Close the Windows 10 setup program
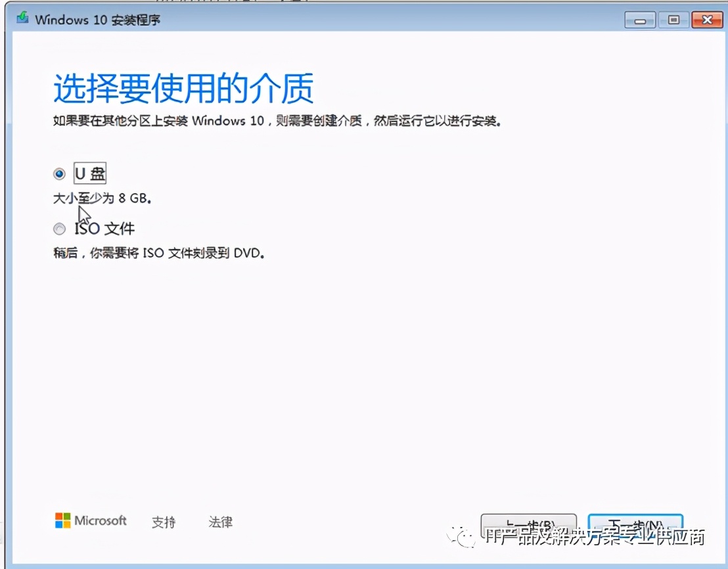 click(708, 20)
